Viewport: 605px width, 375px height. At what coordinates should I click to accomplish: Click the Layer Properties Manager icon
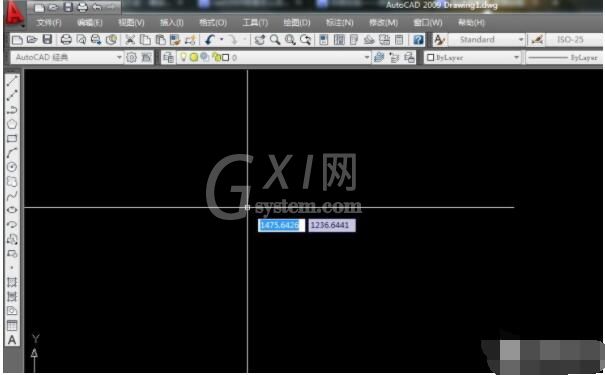(168, 57)
